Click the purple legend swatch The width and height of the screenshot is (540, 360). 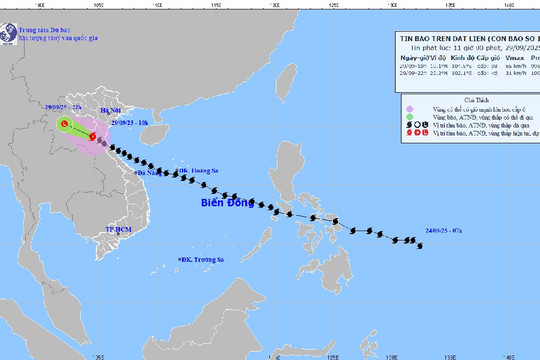tap(409, 110)
